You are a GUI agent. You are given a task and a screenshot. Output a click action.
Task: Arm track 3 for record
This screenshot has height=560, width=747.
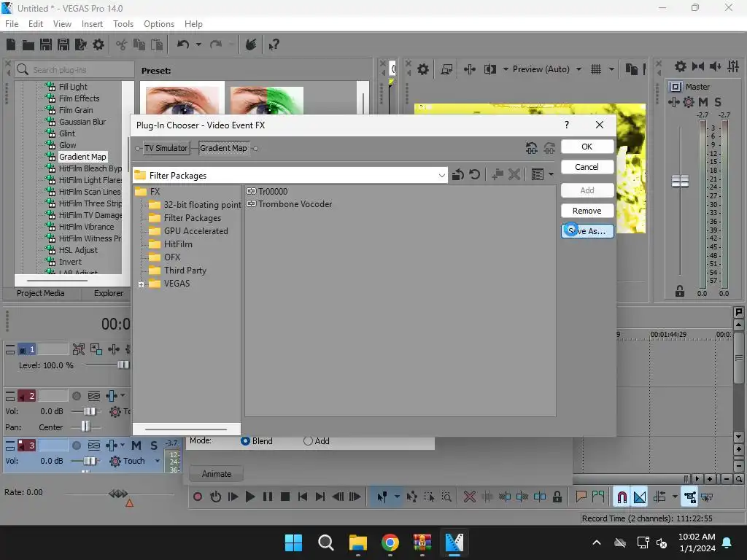pyautogui.click(x=76, y=446)
